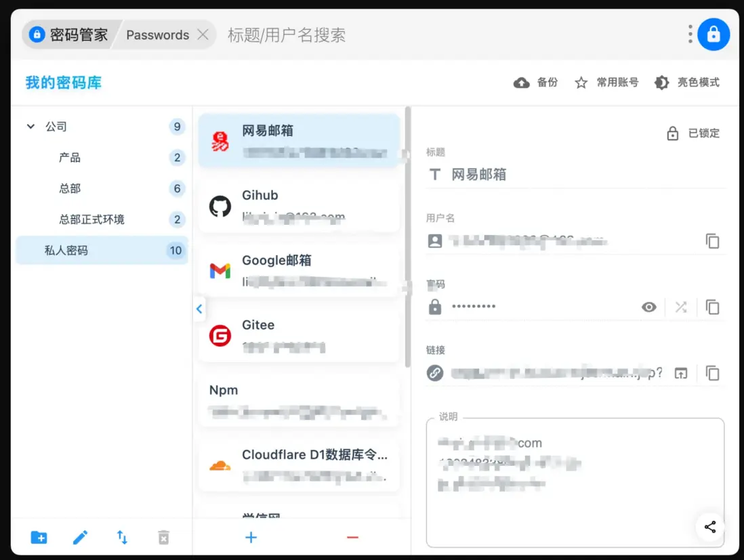Add a new password entry with plus
Screen dimensions: 744x560
[x=251, y=537]
